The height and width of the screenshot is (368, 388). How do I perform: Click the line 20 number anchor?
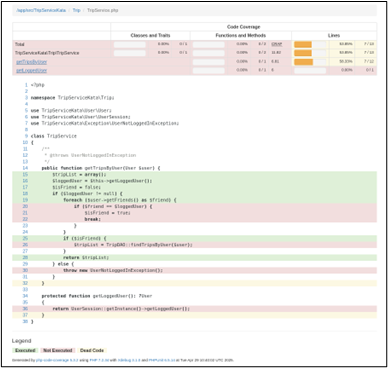click(x=25, y=206)
